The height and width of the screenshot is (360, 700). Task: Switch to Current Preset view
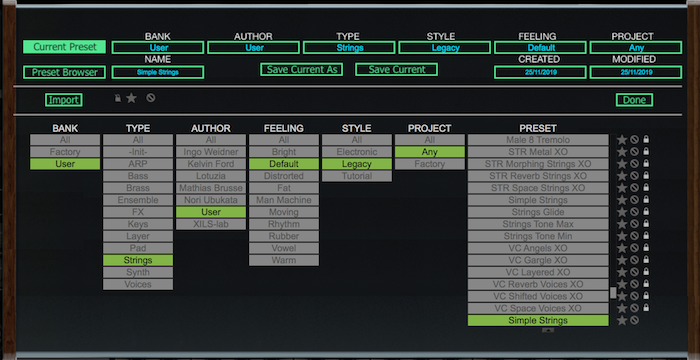[65, 47]
